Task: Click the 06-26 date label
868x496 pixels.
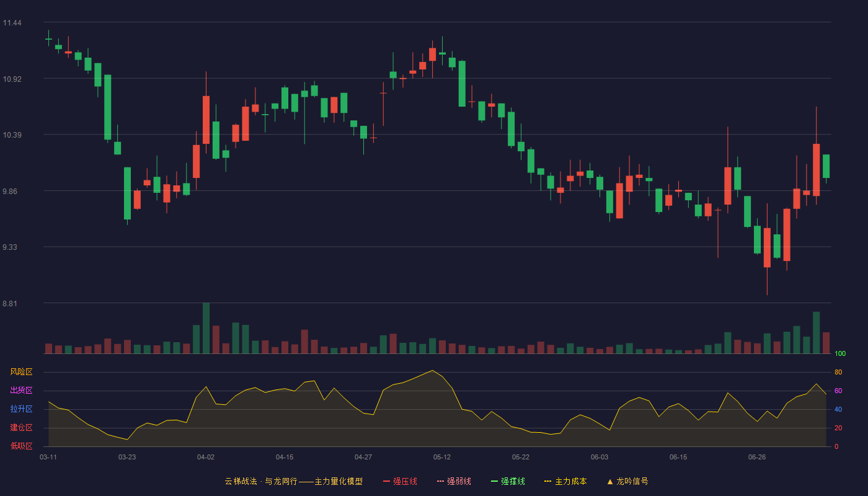Action: [x=757, y=457]
